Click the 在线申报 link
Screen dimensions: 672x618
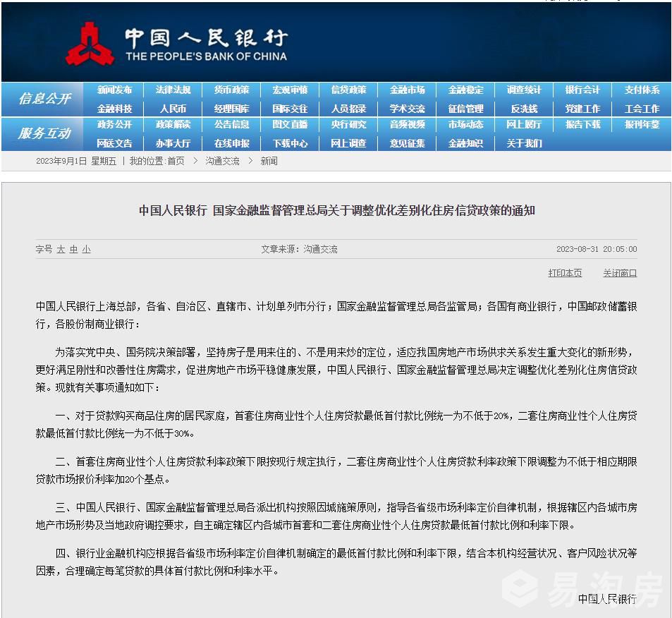tap(231, 143)
